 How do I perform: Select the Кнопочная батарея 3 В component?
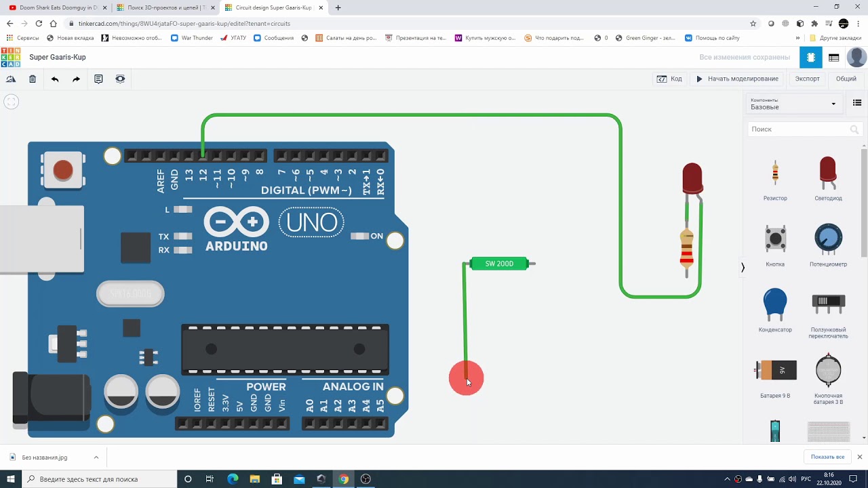(828, 380)
